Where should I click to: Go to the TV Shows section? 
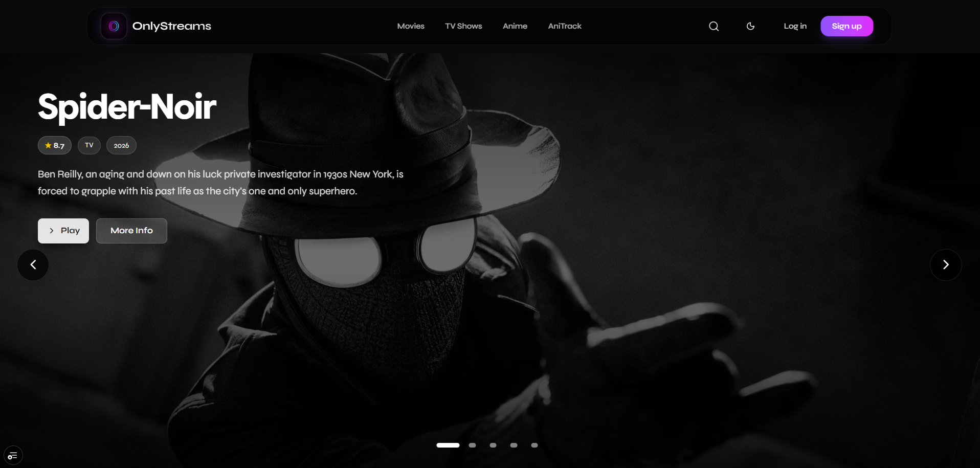click(463, 26)
